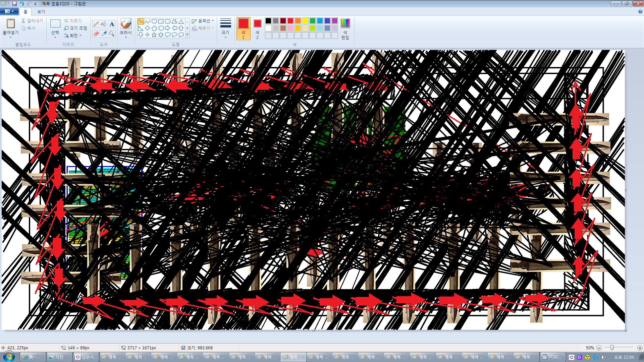Open the 크기 (Size) line thickness dropdown
Screen dimensions: 644x362
225,28
